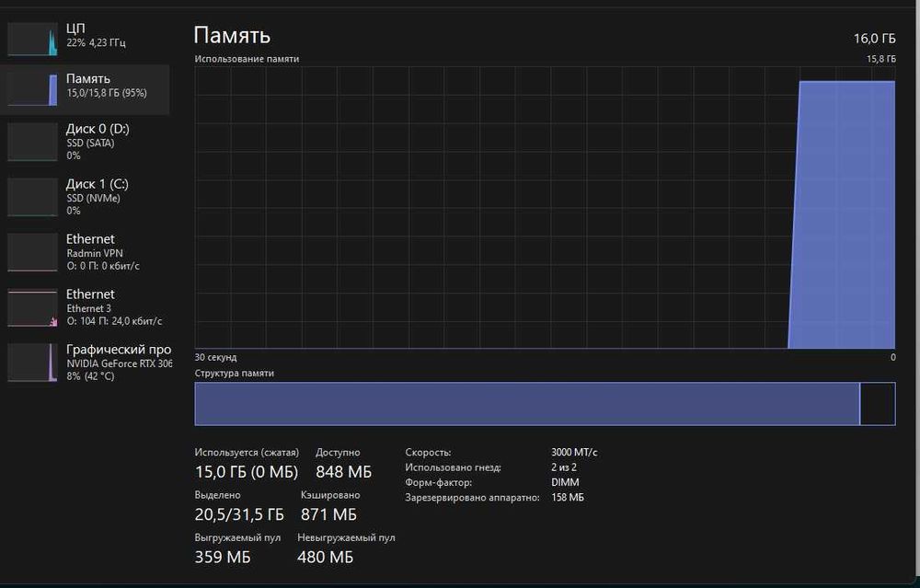Click the GPU mini graph thumbnail
Viewport: 920px width, 588px height.
pyautogui.click(x=32, y=362)
